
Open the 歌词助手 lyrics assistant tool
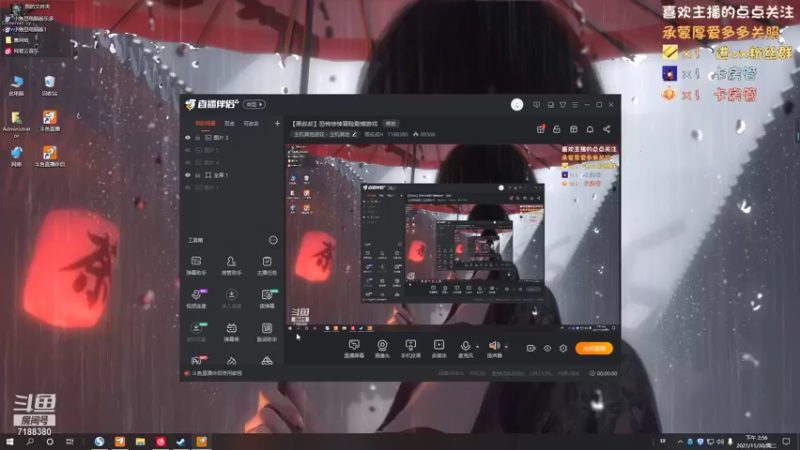(266, 332)
